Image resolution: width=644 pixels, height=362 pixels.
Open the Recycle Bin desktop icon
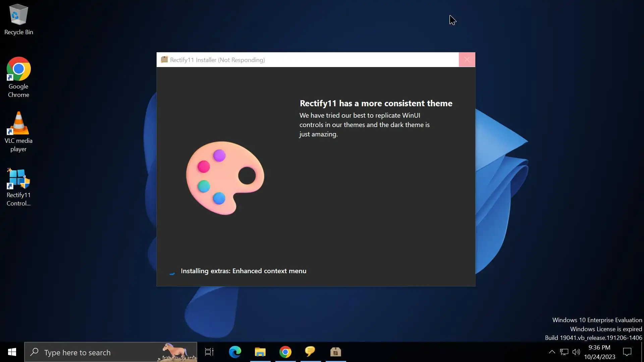18,19
